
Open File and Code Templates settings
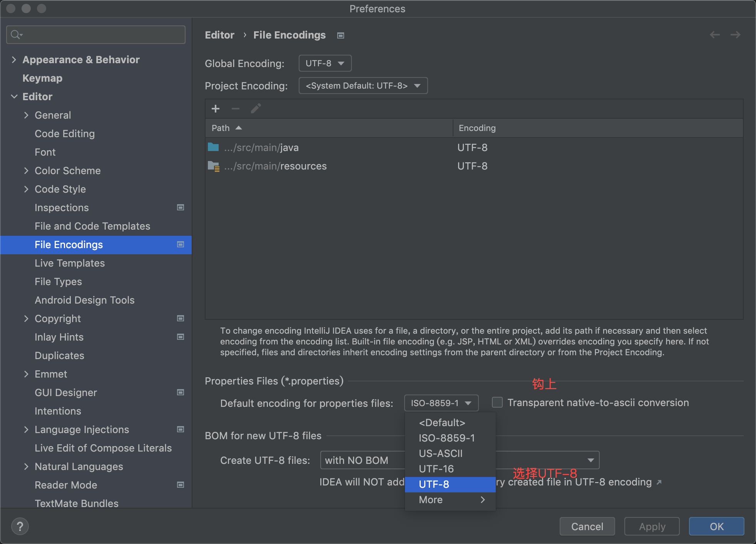(x=92, y=226)
